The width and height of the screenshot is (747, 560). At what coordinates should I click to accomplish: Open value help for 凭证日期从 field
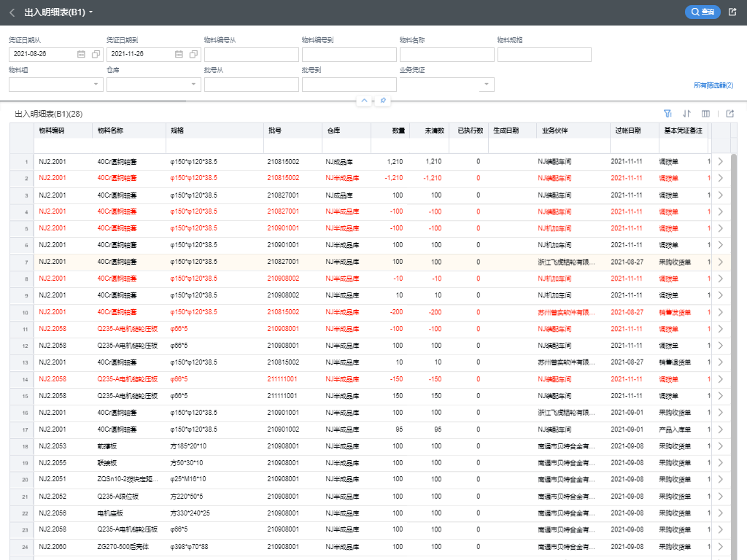coord(96,54)
